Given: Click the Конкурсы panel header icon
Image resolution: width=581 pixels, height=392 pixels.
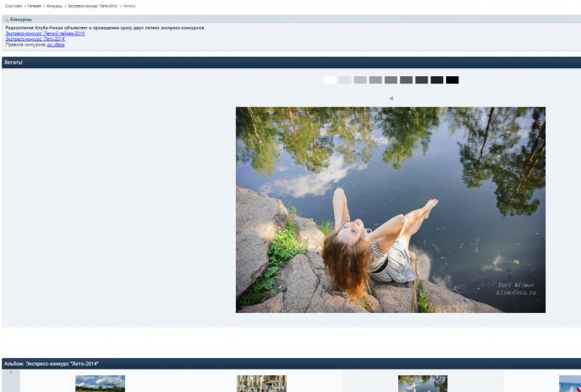Looking at the screenshot, I should coord(7,20).
